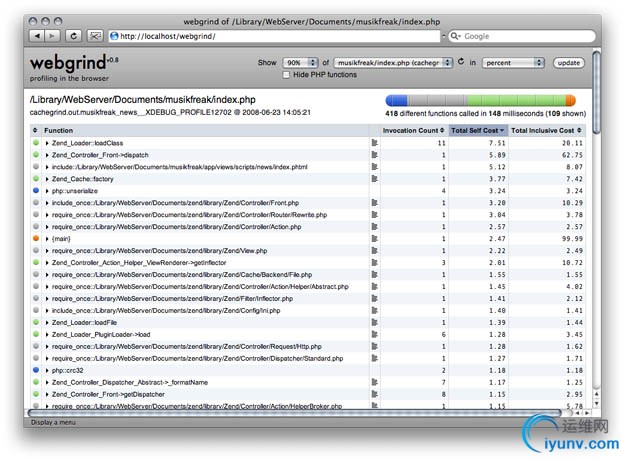Click the cost breakdown progress bar
Image resolution: width=625 pixels, height=460 pixels.
480,100
